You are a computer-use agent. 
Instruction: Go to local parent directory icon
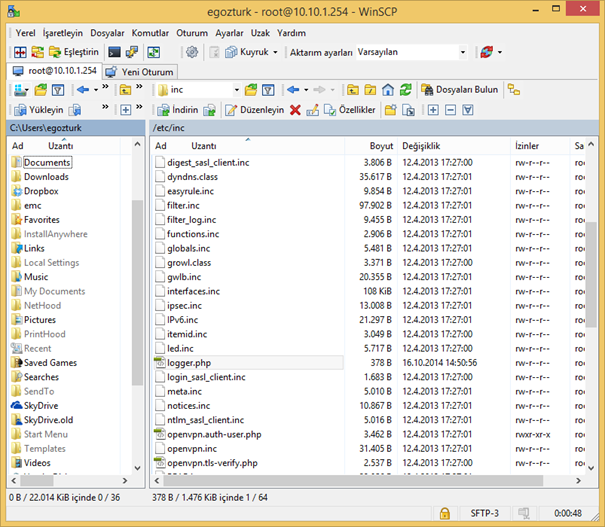(x=125, y=90)
